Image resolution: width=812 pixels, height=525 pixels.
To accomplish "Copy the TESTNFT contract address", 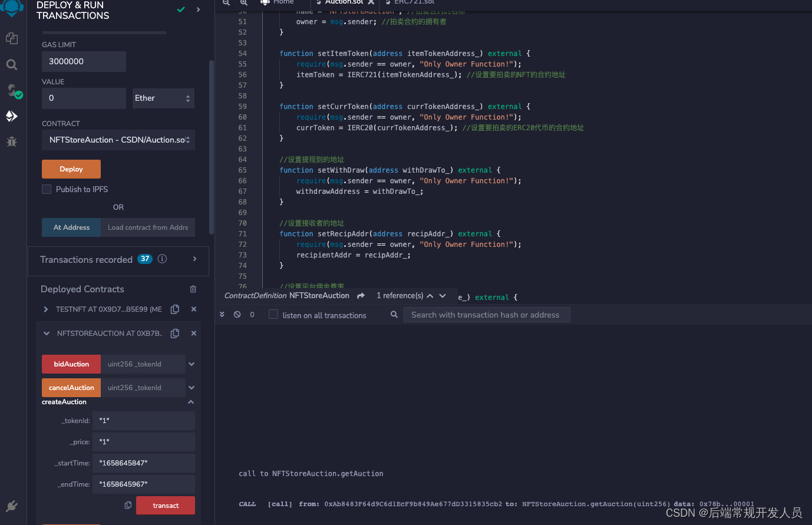I will [x=175, y=309].
